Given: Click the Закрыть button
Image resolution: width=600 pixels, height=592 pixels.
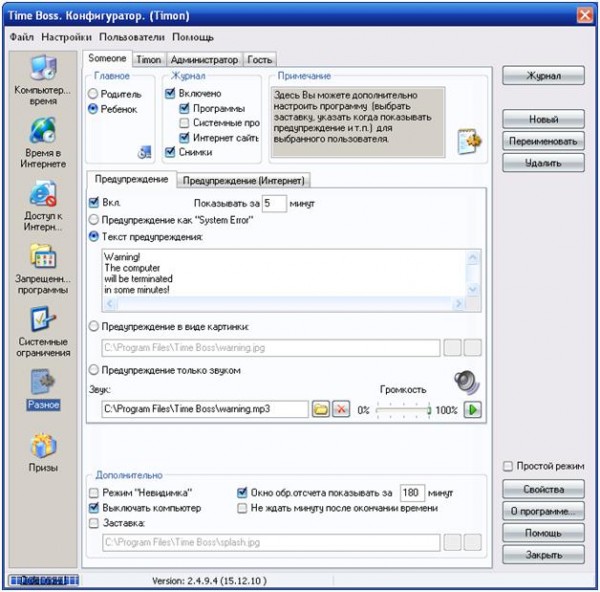Looking at the screenshot, I should pos(543,555).
